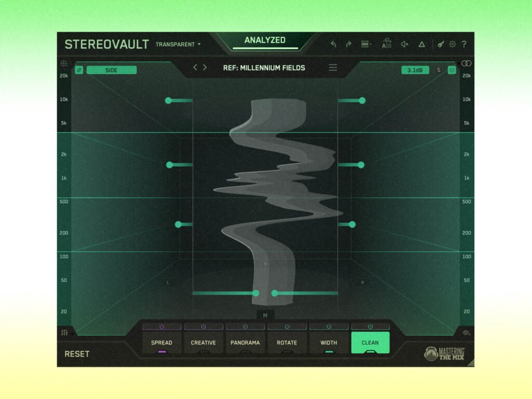The width and height of the screenshot is (532, 399).
Task: Click the crosshair target icon at top left
Action: tap(63, 63)
